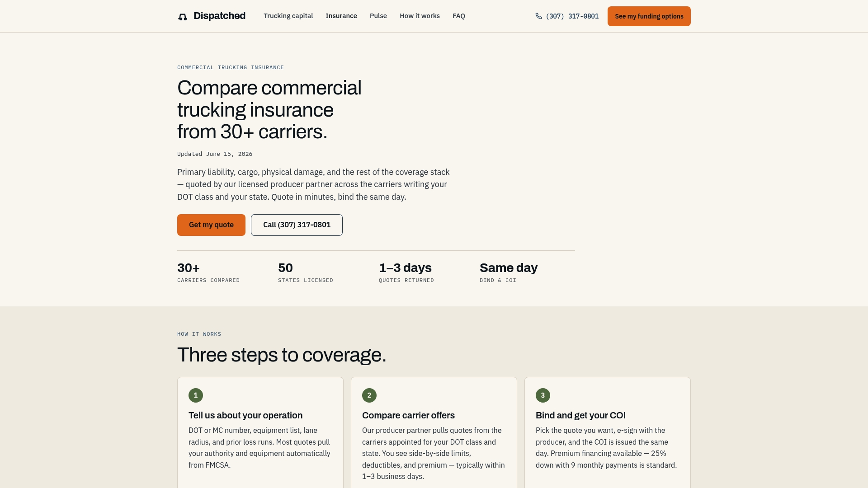Image resolution: width=868 pixels, height=488 pixels.
Task: Click the Call (307) 317-0801 outlined button
Action: 297,225
